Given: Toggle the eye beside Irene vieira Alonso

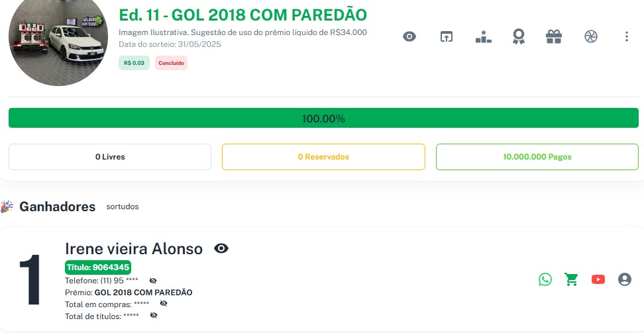Looking at the screenshot, I should [221, 248].
